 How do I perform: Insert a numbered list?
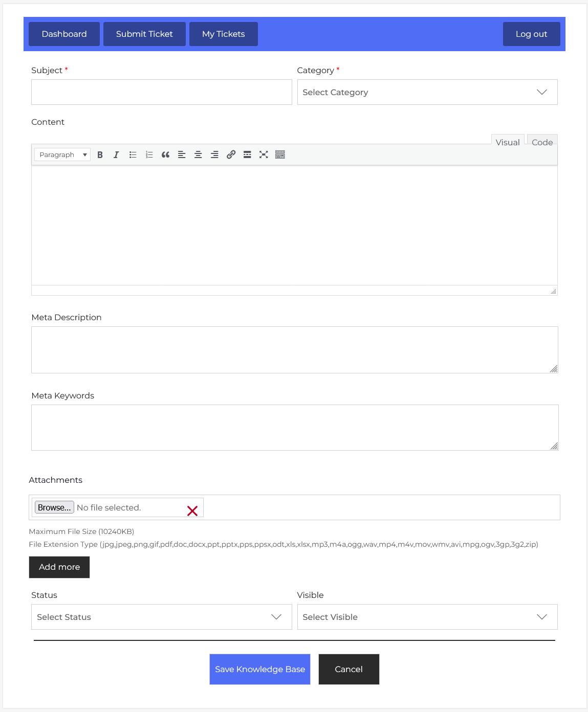(x=149, y=155)
